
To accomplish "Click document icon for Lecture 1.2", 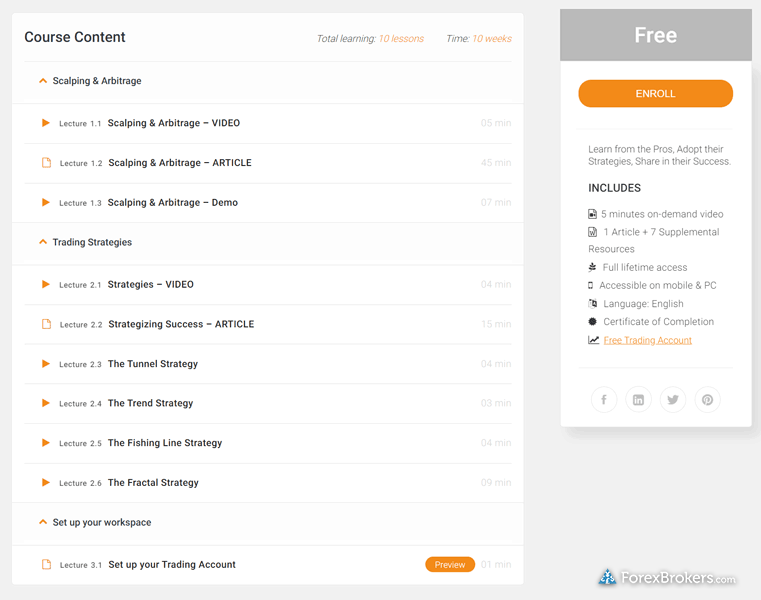I will pyautogui.click(x=46, y=163).
